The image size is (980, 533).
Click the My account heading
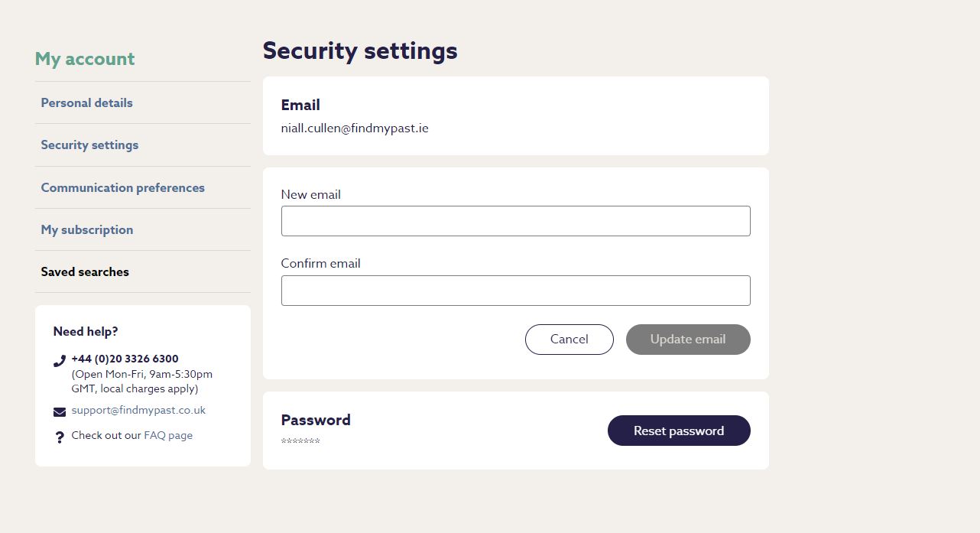click(x=85, y=59)
